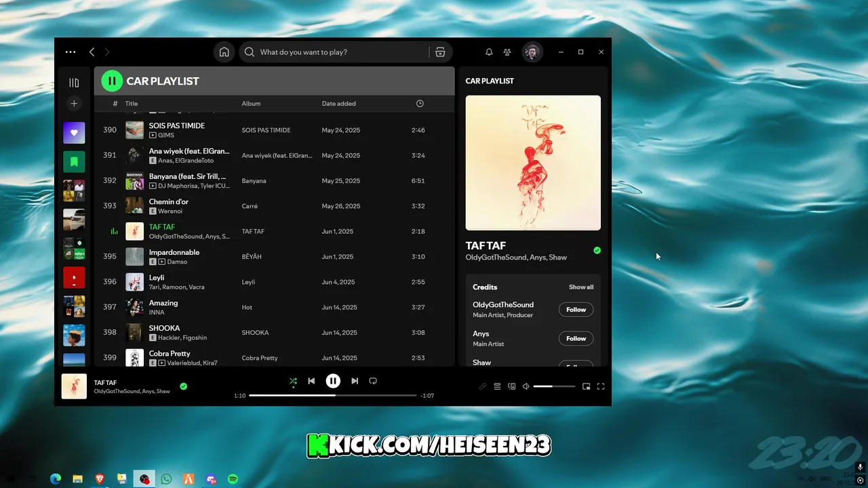Open the BĒYĀH album link
Viewport: 868px width, 488px height.
coord(252,257)
